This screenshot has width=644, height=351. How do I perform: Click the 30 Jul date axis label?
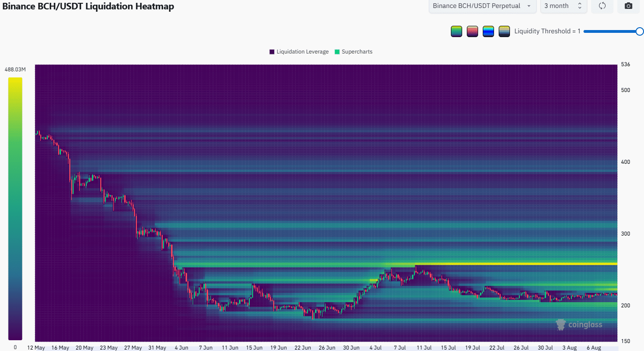point(545,348)
